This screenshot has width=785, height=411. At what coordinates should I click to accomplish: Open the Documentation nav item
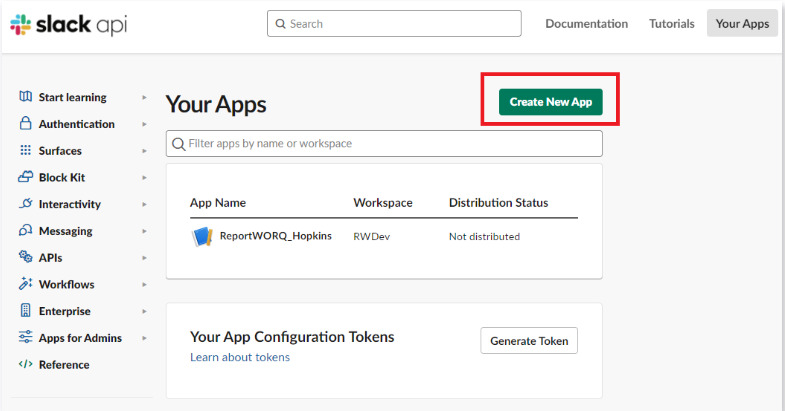coord(586,24)
